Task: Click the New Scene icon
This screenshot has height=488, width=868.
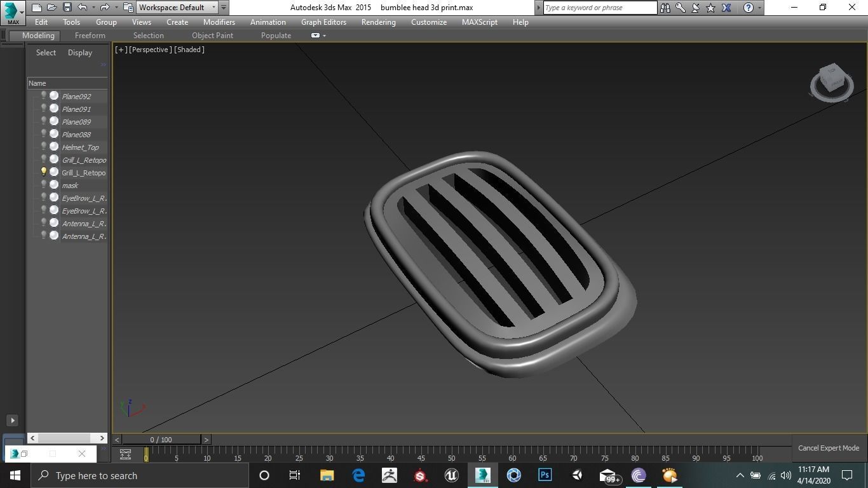Action: [x=36, y=8]
